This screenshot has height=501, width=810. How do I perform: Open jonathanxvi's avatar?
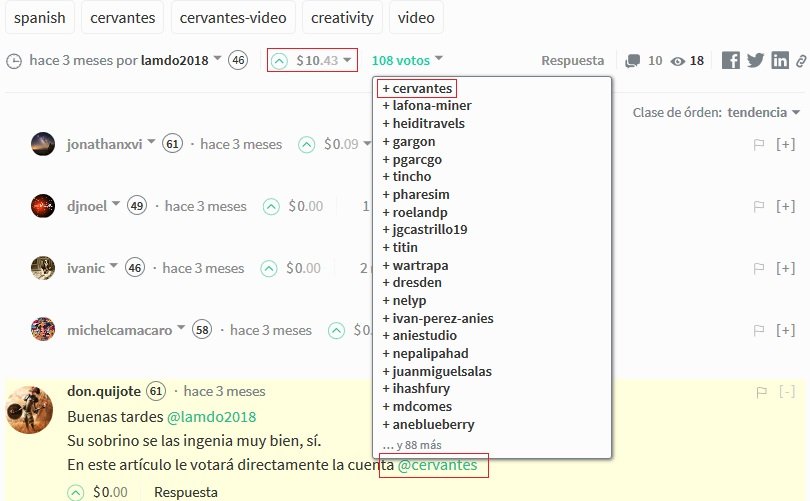[x=43, y=144]
